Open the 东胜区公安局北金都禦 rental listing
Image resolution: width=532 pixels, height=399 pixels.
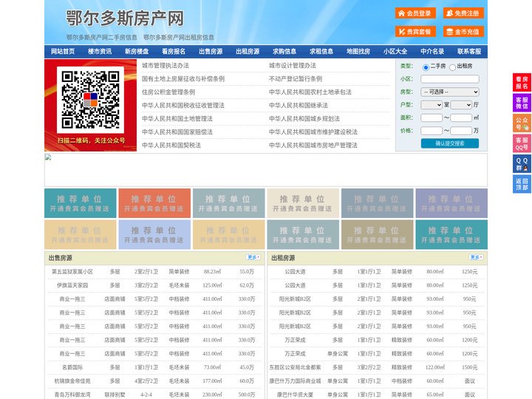[295, 367]
